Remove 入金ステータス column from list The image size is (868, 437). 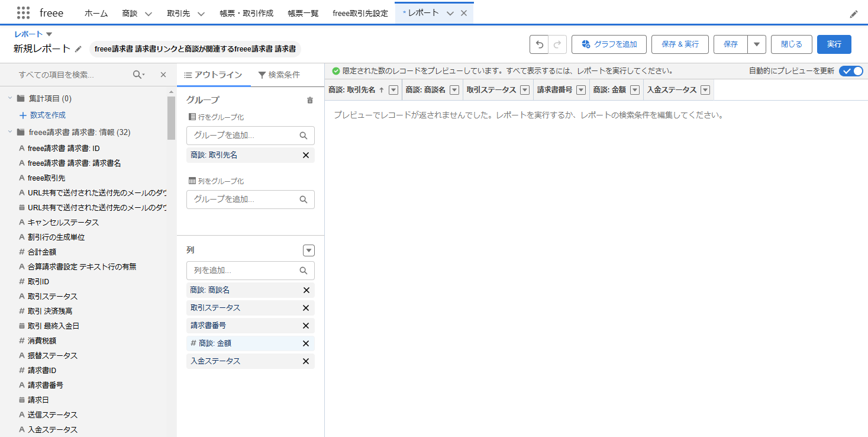[306, 361]
